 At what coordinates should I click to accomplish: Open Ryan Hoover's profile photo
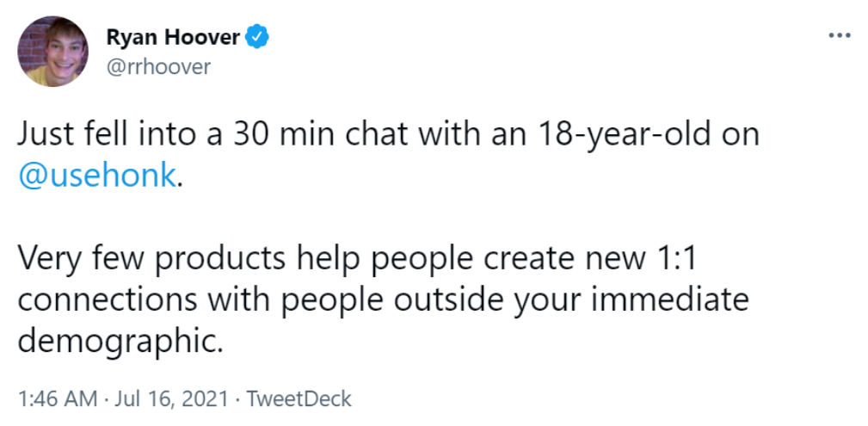52,51
